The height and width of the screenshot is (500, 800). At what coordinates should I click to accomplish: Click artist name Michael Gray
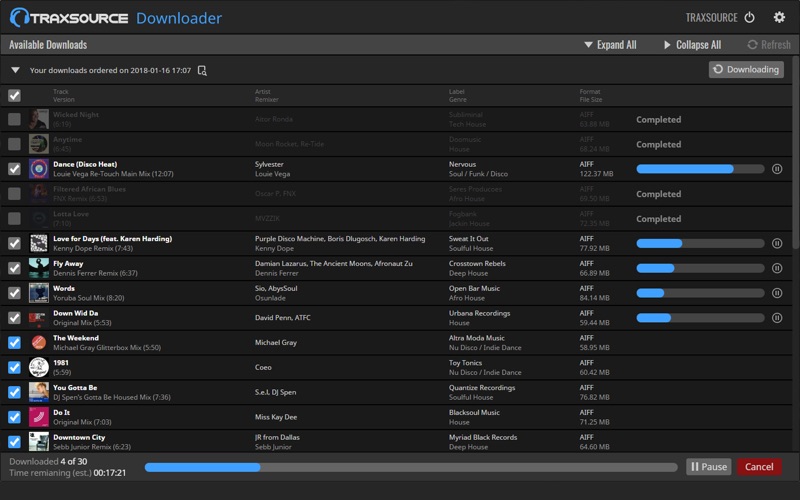coord(276,342)
